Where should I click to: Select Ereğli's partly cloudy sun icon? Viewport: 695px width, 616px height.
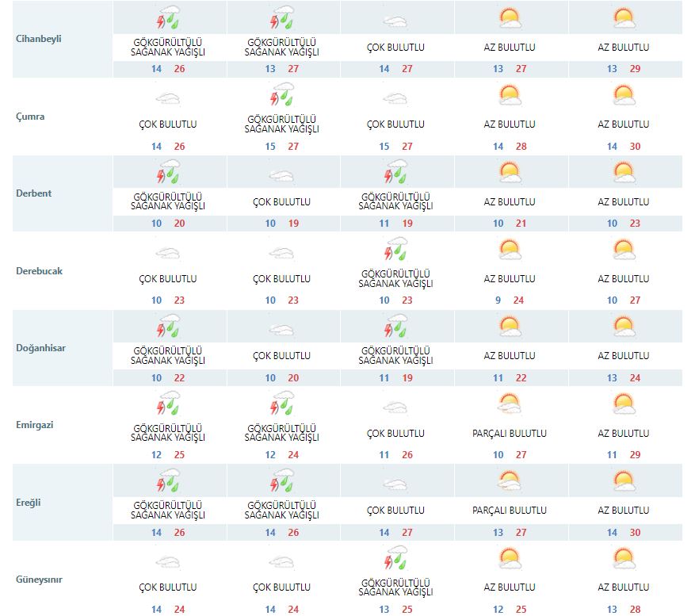[x=510, y=482]
